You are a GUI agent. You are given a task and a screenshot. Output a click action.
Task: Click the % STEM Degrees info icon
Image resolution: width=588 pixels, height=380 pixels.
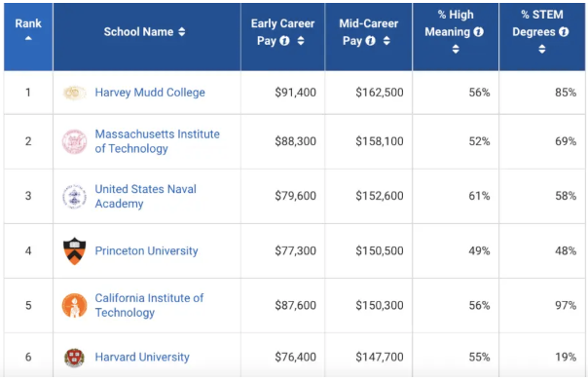(x=564, y=32)
